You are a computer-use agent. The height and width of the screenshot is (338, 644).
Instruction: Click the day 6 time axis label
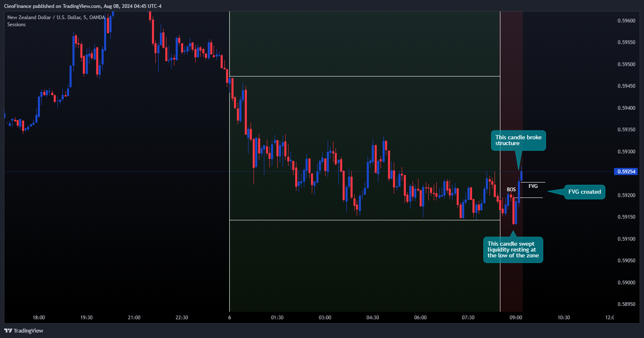(229, 318)
